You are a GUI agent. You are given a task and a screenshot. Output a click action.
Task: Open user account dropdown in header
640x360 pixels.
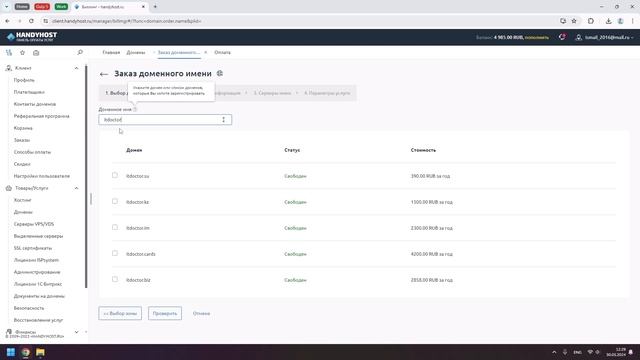632,38
